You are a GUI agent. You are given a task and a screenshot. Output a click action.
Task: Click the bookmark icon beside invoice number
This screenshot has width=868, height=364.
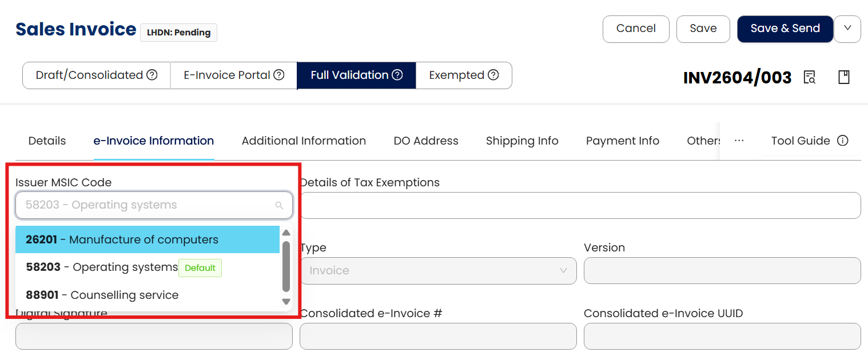(x=844, y=77)
